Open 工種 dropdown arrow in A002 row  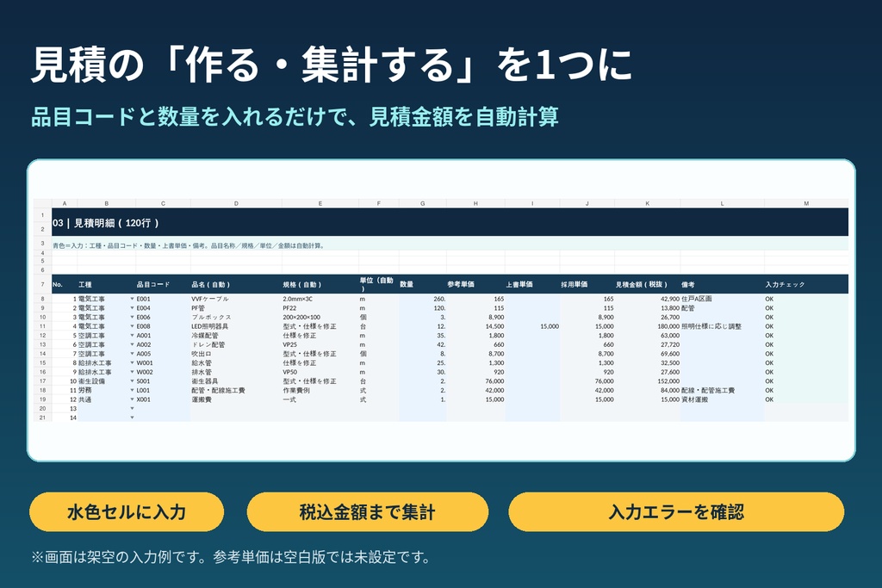(132, 344)
